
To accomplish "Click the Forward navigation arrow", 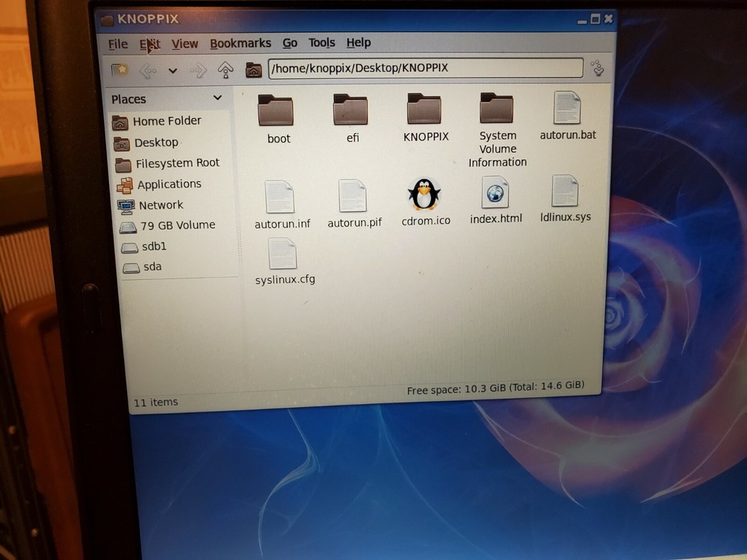I will [198, 69].
